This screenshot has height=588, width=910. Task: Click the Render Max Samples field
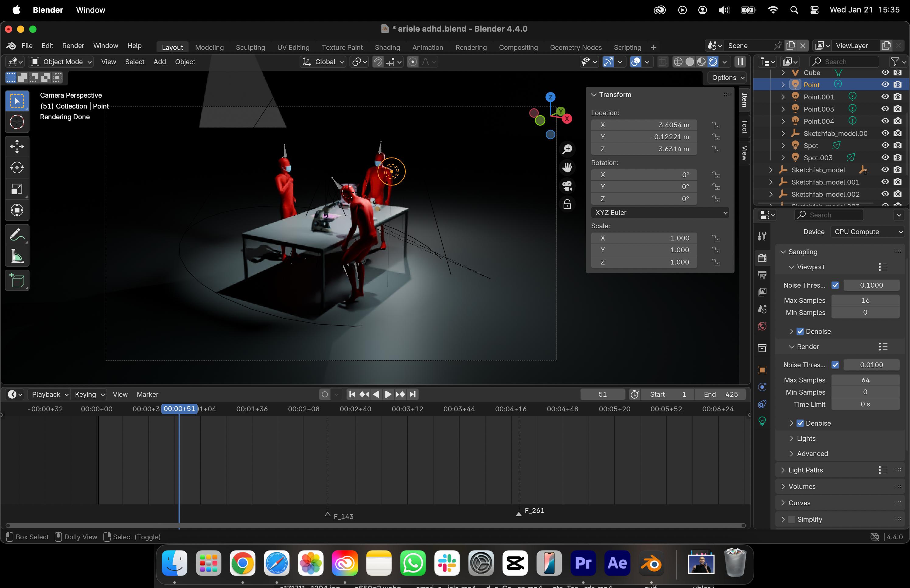(865, 380)
